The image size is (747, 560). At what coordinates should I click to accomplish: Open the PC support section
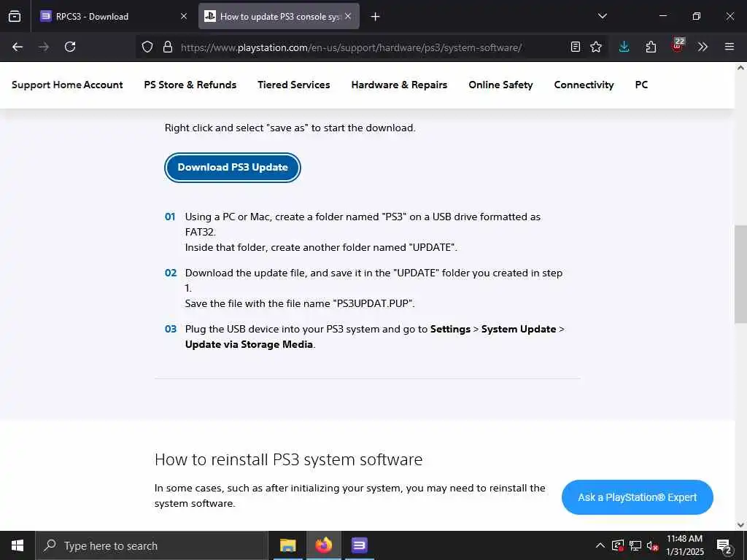(641, 85)
